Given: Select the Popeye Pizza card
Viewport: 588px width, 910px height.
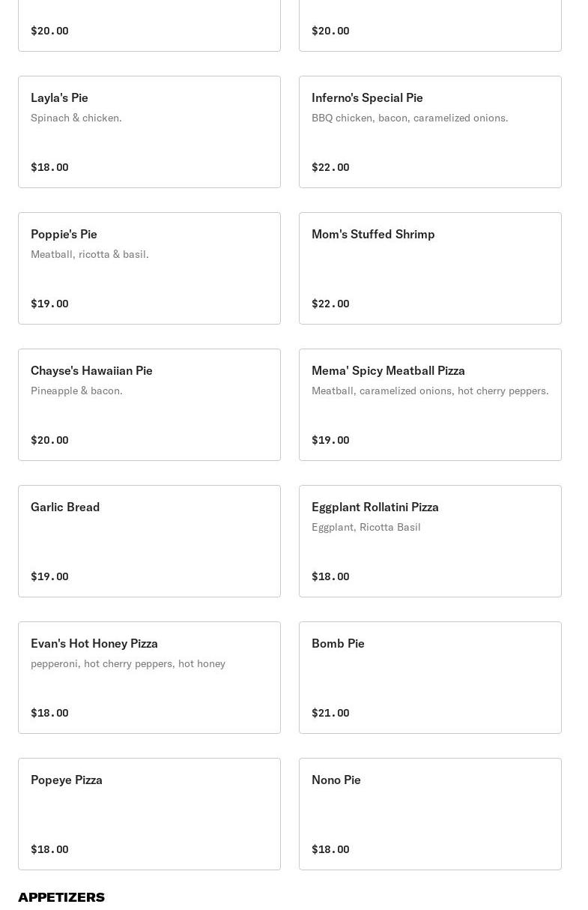Looking at the screenshot, I should pyautogui.click(x=149, y=814).
